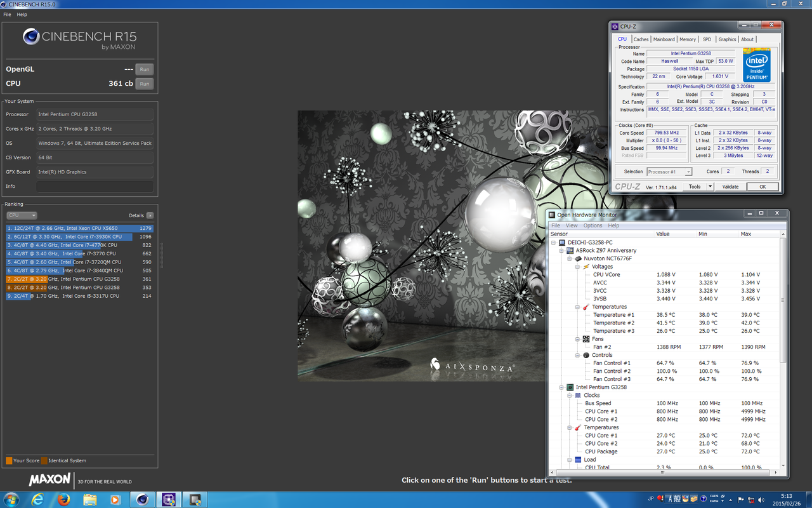Click the Windows Start orb

coord(11,499)
